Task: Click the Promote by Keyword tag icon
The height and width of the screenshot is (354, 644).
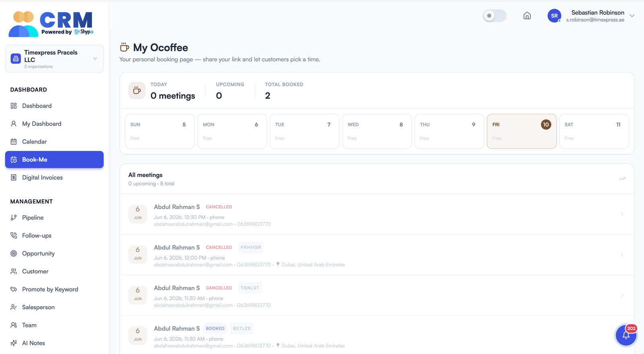Action: (14, 289)
